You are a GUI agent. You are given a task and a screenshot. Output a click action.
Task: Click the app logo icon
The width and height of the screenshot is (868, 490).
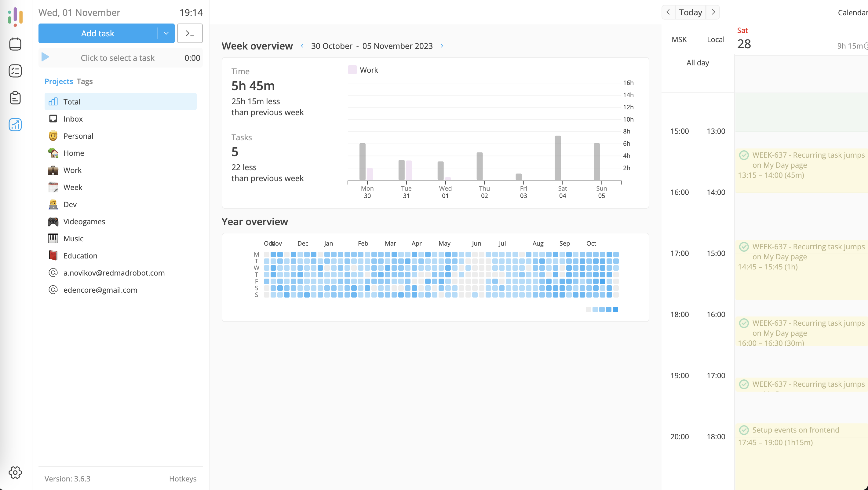(15, 17)
